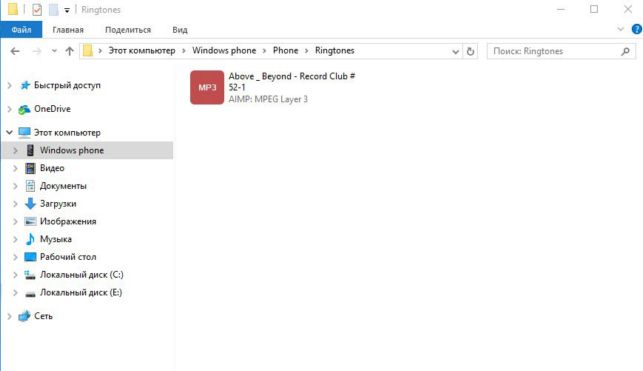This screenshot has width=643, height=371.
Task: Collapse the Этот компьютер tree node
Action: tap(9, 132)
